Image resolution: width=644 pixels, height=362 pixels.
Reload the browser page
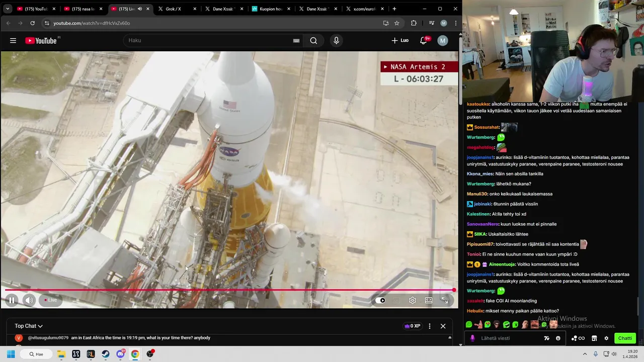pyautogui.click(x=32, y=23)
